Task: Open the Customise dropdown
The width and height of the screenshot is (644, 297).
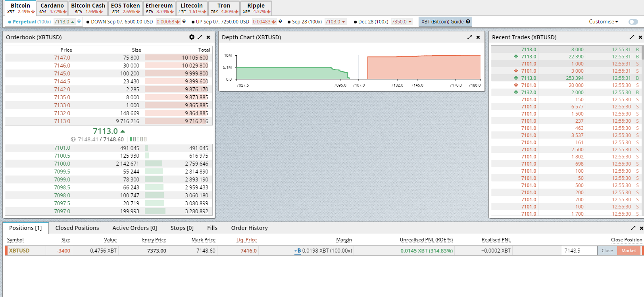Action: 604,22
